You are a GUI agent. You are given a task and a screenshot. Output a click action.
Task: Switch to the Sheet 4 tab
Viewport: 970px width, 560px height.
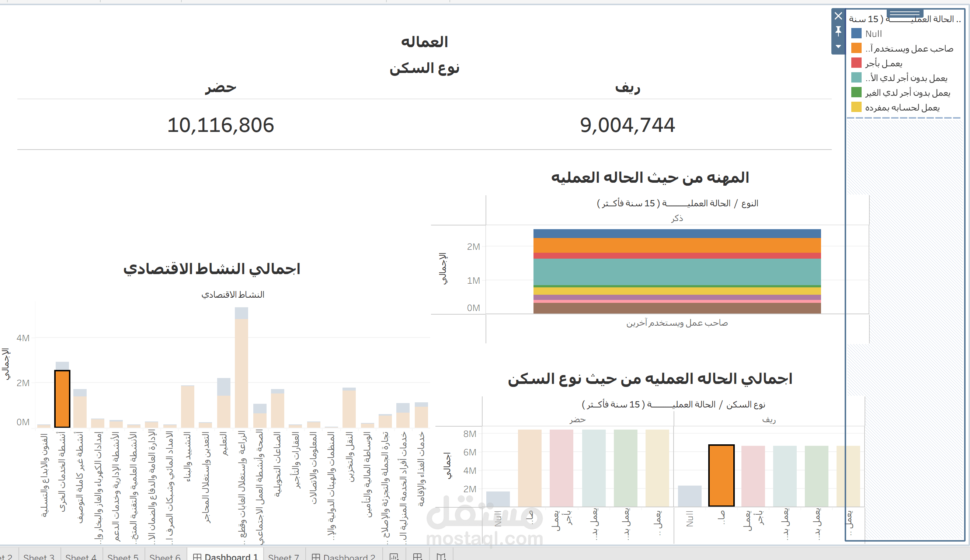pyautogui.click(x=81, y=557)
